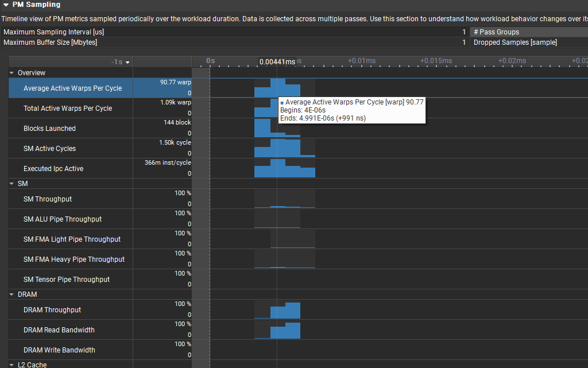The height and width of the screenshot is (368, 588).
Task: Collapse the PM Sampling section
Action: 6,5
